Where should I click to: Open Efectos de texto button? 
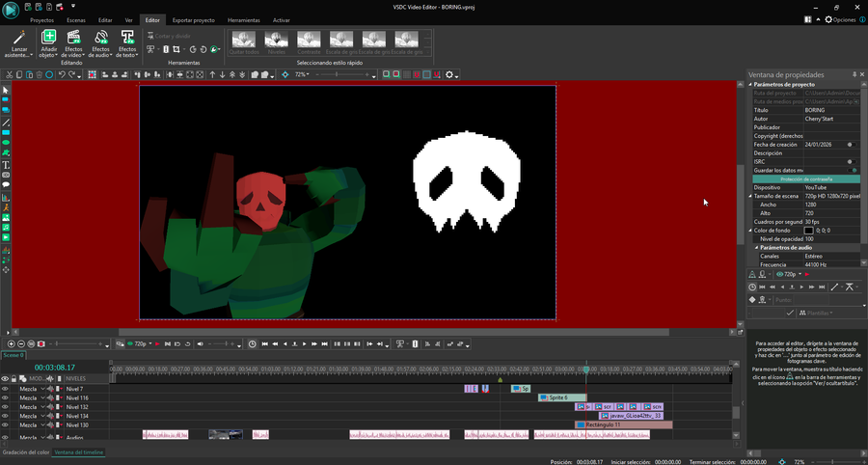tap(128, 43)
